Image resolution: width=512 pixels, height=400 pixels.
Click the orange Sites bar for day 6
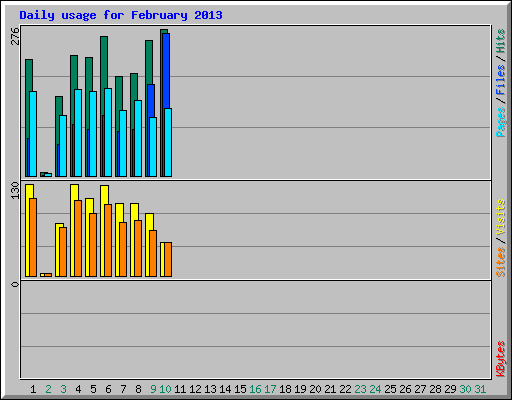click(108, 240)
